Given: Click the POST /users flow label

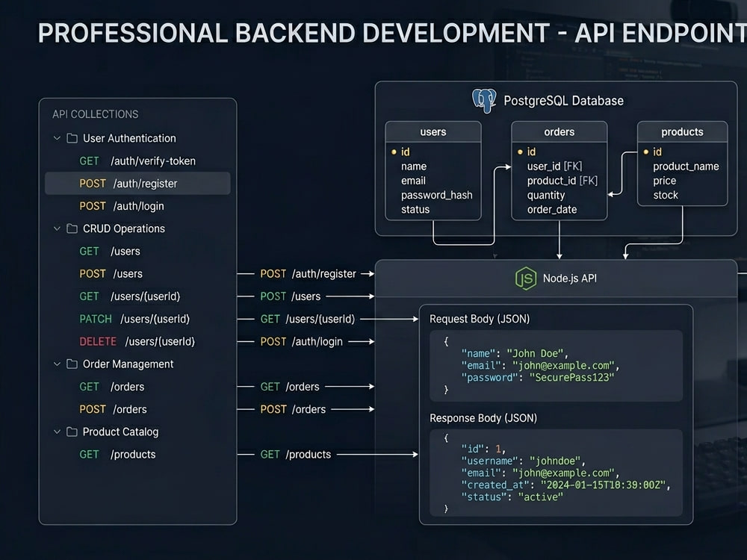Looking at the screenshot, I should pyautogui.click(x=290, y=296).
